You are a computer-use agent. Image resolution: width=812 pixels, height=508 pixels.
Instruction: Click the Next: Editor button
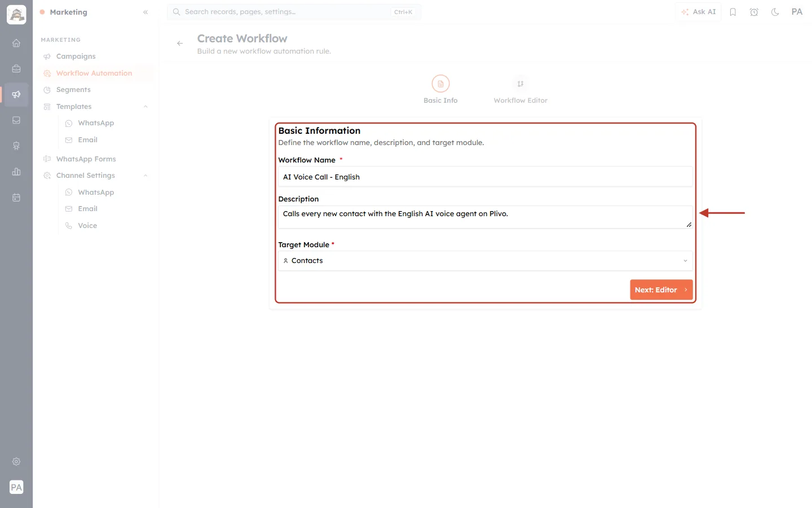pyautogui.click(x=661, y=290)
